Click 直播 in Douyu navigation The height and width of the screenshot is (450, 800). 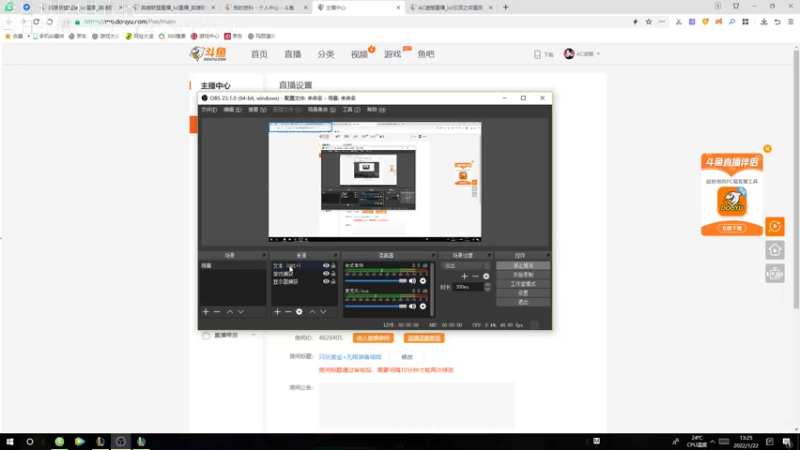coord(293,54)
